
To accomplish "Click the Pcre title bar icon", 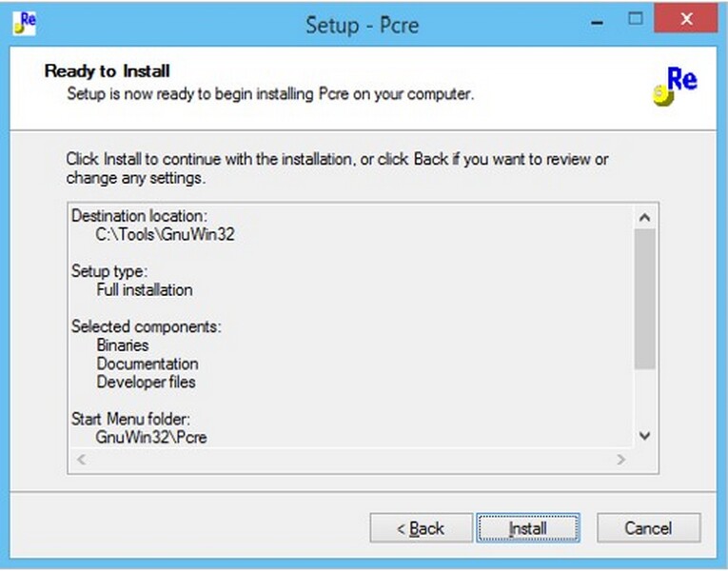I will click(25, 23).
